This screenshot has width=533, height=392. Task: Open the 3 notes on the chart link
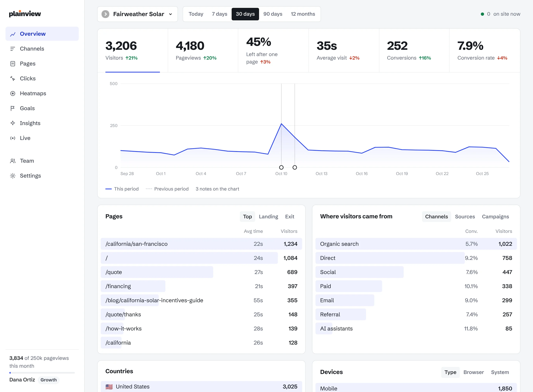(217, 189)
